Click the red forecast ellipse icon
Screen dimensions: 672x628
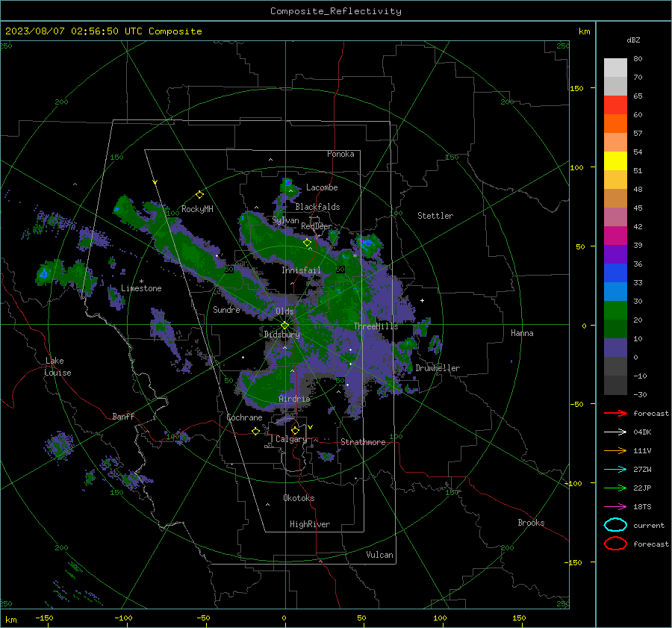click(x=615, y=544)
